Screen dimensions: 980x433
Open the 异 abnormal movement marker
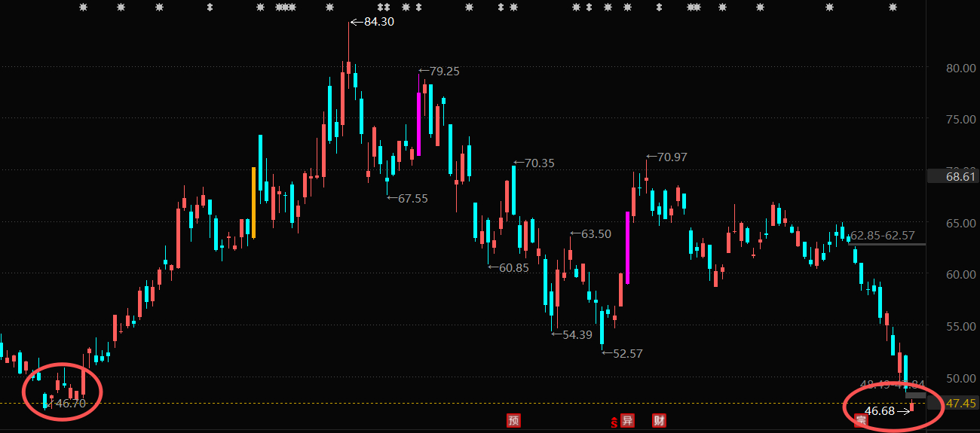click(x=627, y=421)
